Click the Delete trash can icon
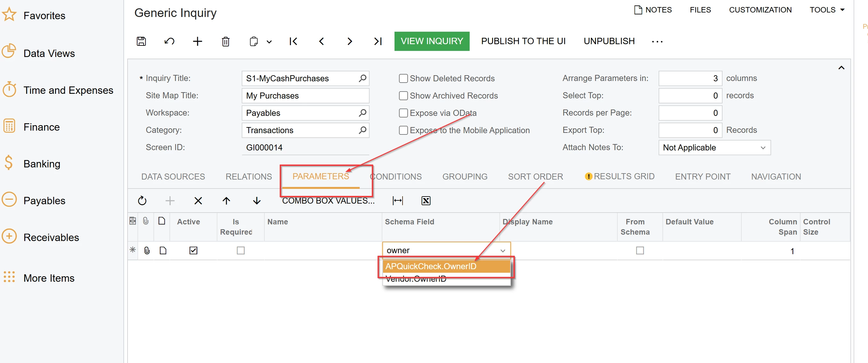Viewport: 868px width, 363px height. coord(225,41)
